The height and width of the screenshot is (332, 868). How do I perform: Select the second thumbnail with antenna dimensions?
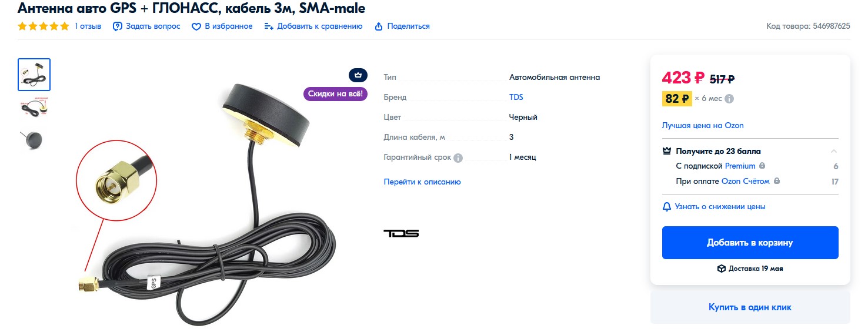(34, 106)
